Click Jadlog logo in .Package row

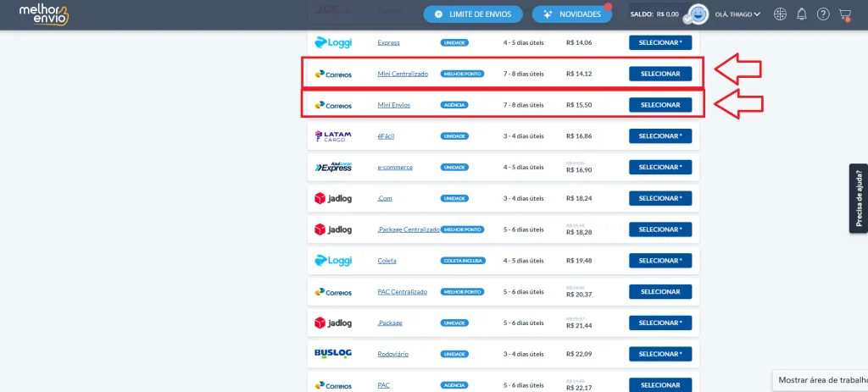coord(333,323)
